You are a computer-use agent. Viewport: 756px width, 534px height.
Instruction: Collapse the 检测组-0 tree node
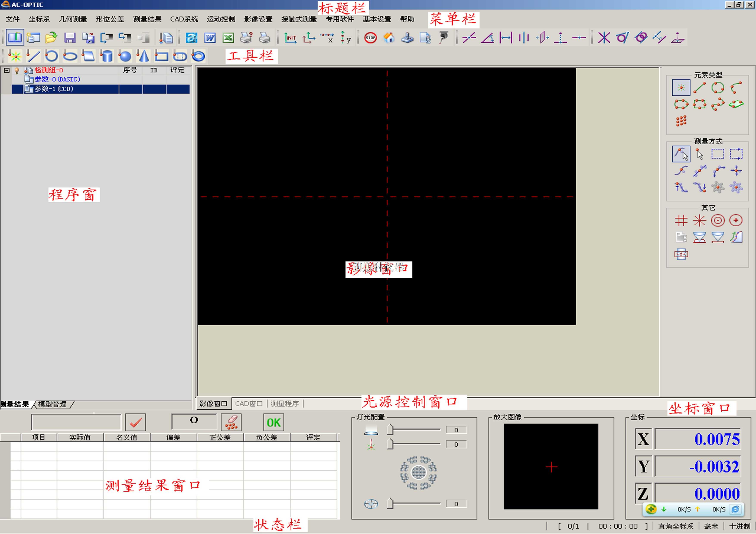[7, 70]
